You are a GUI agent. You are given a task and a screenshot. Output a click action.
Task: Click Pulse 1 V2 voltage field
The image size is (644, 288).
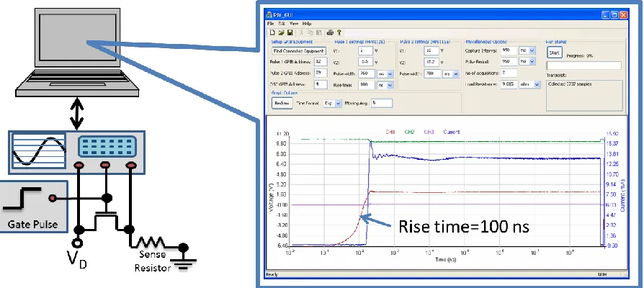point(365,62)
